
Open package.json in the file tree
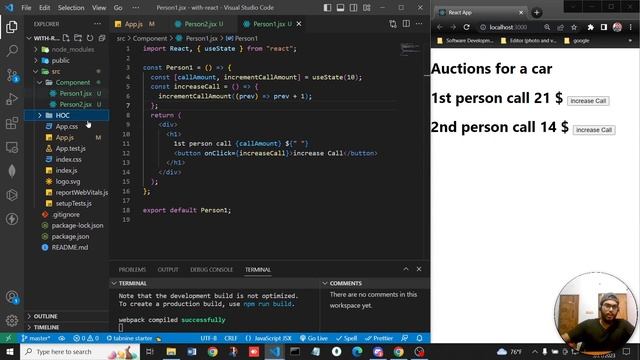(70, 236)
